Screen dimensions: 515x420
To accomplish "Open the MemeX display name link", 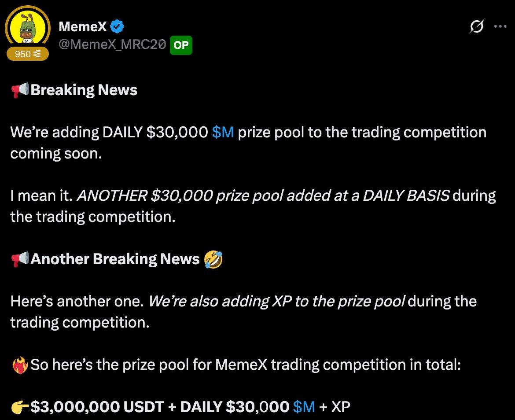I will (83, 27).
